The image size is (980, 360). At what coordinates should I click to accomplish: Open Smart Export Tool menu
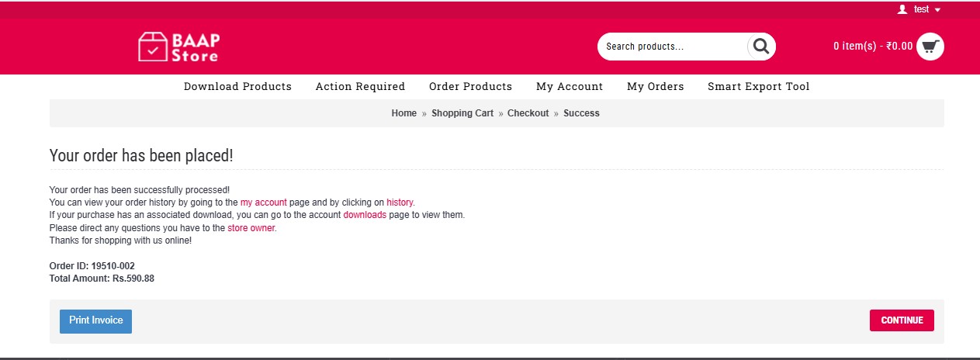click(758, 86)
